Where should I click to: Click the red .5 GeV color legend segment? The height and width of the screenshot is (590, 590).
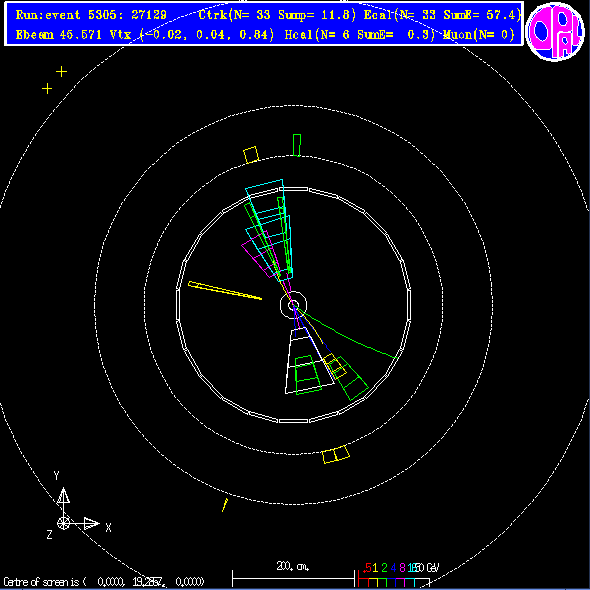coord(363,578)
